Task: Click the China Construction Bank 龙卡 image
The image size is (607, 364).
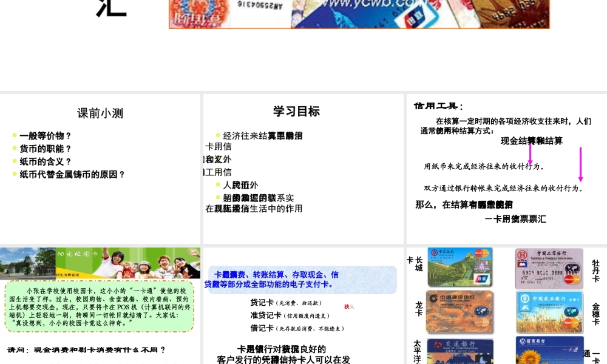Action: tap(459, 312)
